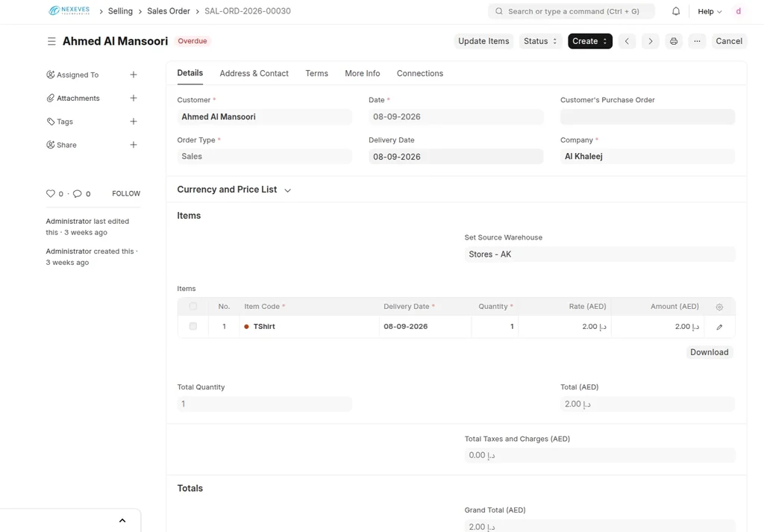The height and width of the screenshot is (532, 764).
Task: Click the Overdue status badge
Action: click(x=192, y=41)
